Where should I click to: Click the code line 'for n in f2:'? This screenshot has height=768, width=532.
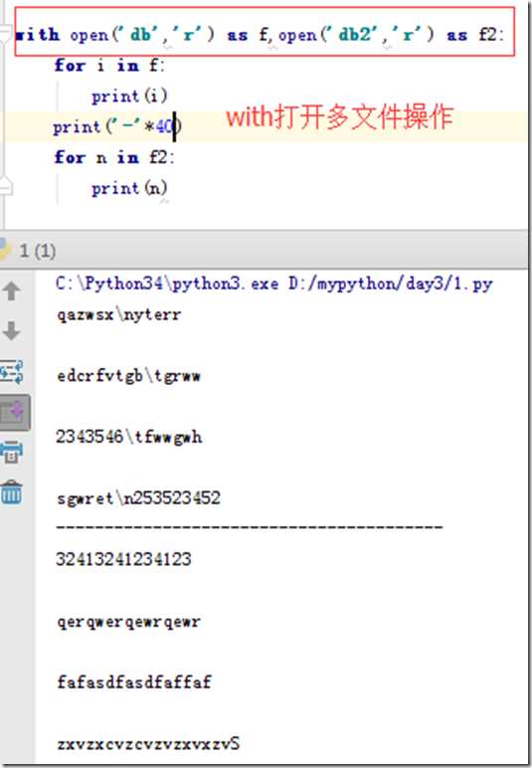click(114, 157)
